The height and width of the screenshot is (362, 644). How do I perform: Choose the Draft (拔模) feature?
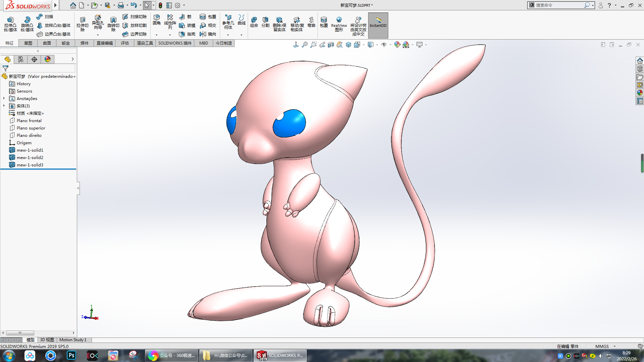tap(187, 25)
